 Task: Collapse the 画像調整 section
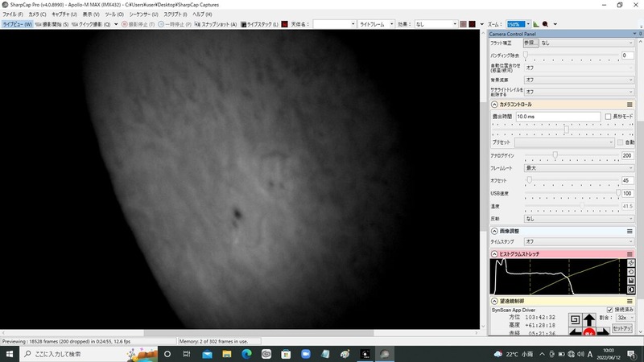(494, 231)
